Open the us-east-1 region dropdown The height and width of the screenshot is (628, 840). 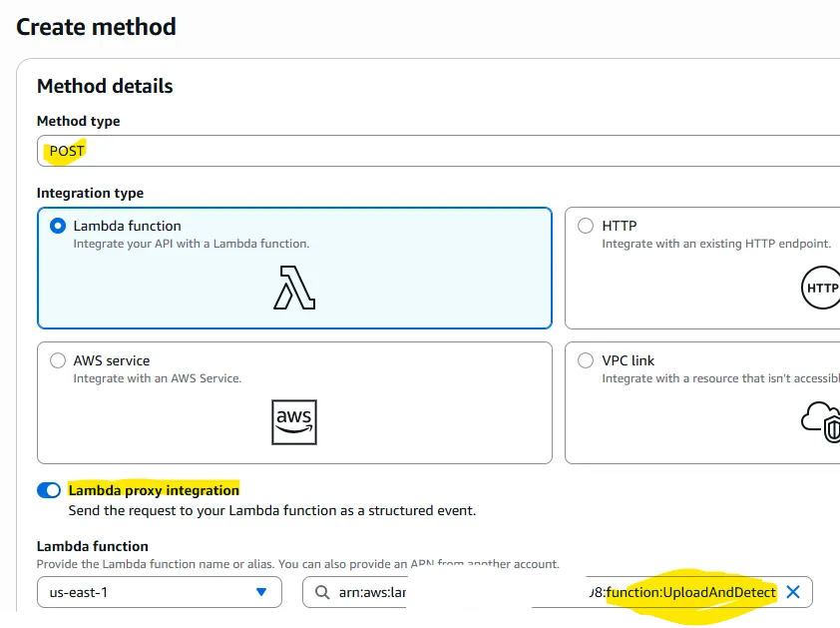[160, 592]
